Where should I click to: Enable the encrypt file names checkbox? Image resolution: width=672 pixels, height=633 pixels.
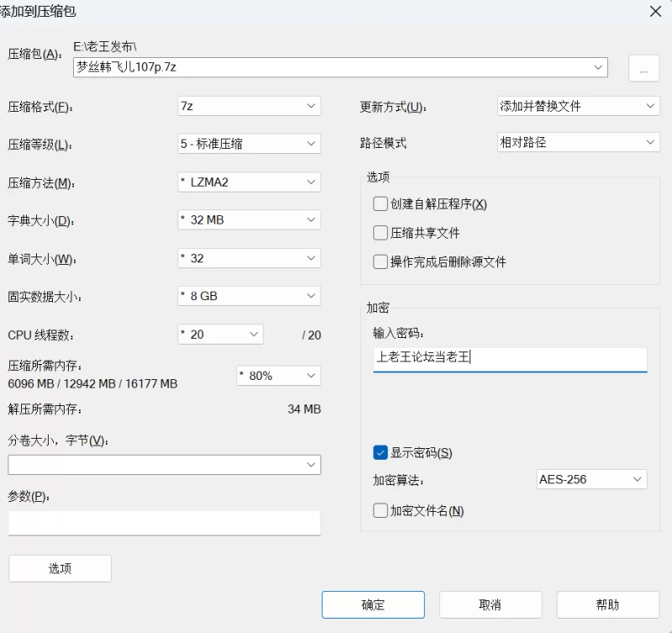coord(381,511)
